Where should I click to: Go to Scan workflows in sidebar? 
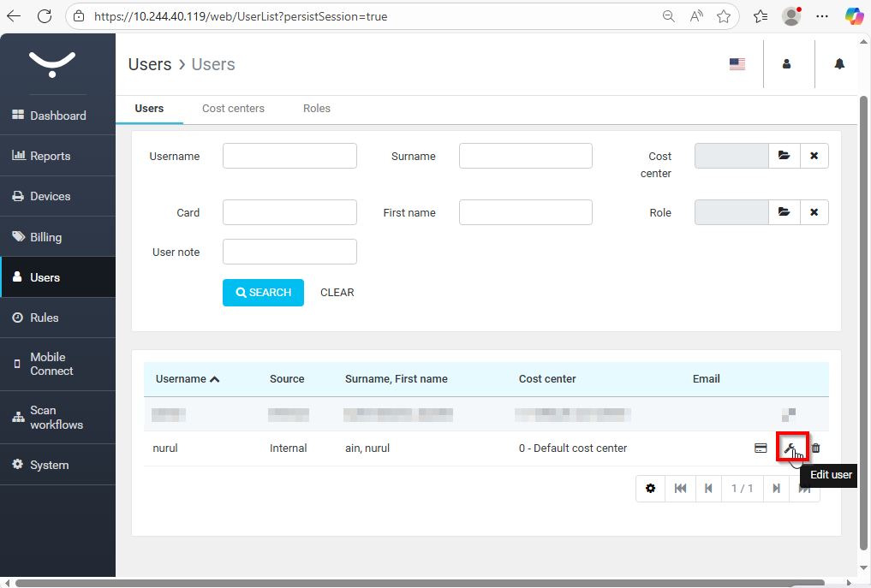tap(56, 418)
